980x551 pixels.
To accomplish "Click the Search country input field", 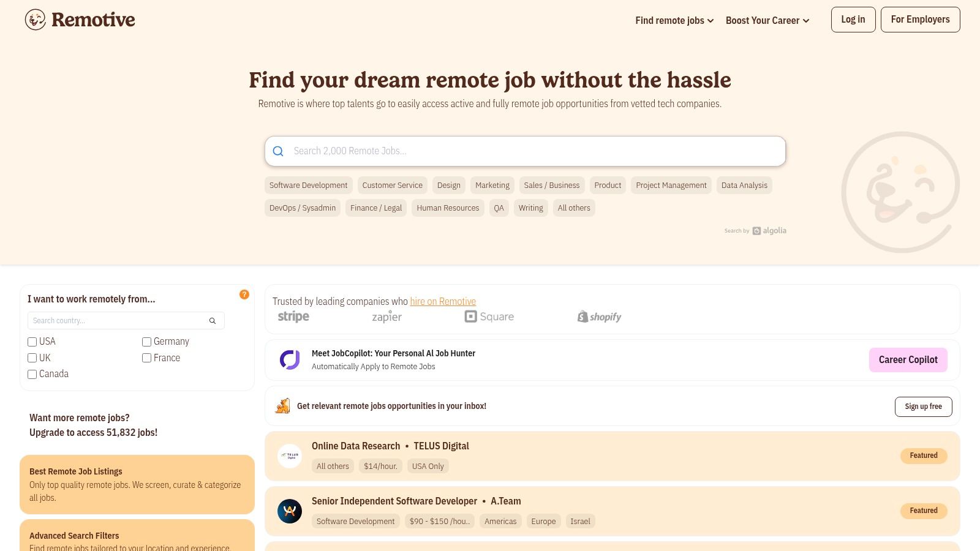I will pos(126,321).
